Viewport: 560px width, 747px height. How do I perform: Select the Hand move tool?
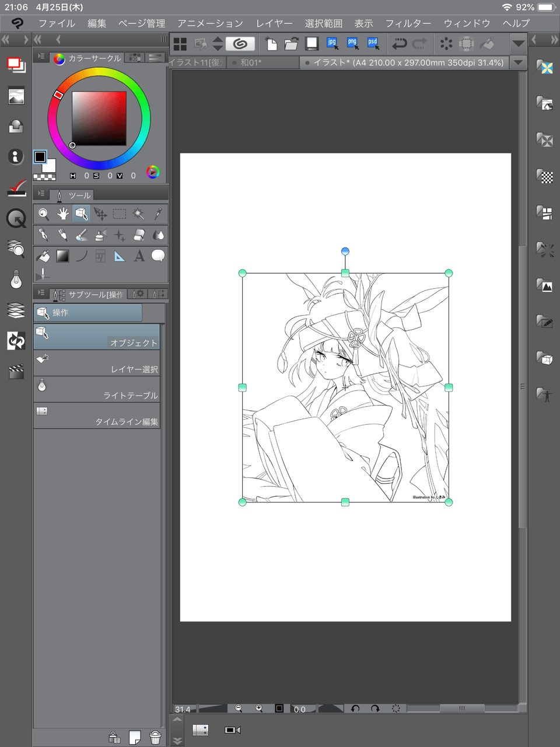62,214
